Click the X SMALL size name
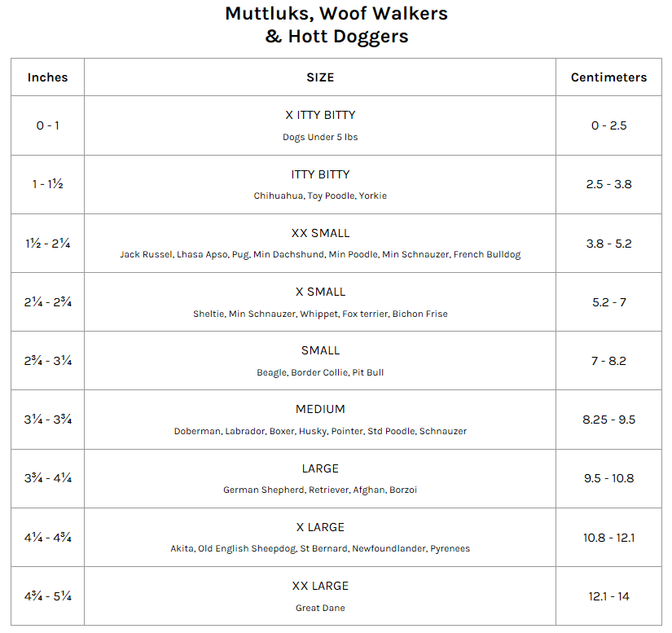672x633 pixels. click(x=320, y=292)
